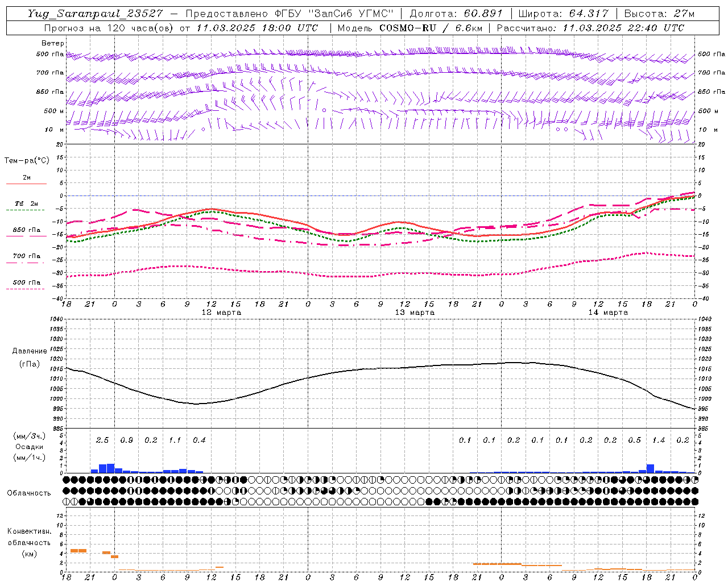Click the 0.5 precipitation total value
The image size is (728, 582).
(x=634, y=440)
